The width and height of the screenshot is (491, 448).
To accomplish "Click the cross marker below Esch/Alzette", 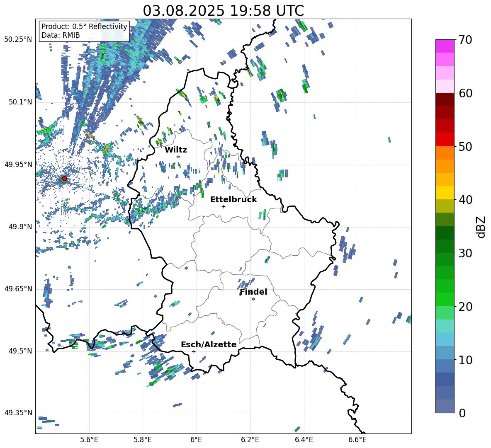I will [x=194, y=351].
